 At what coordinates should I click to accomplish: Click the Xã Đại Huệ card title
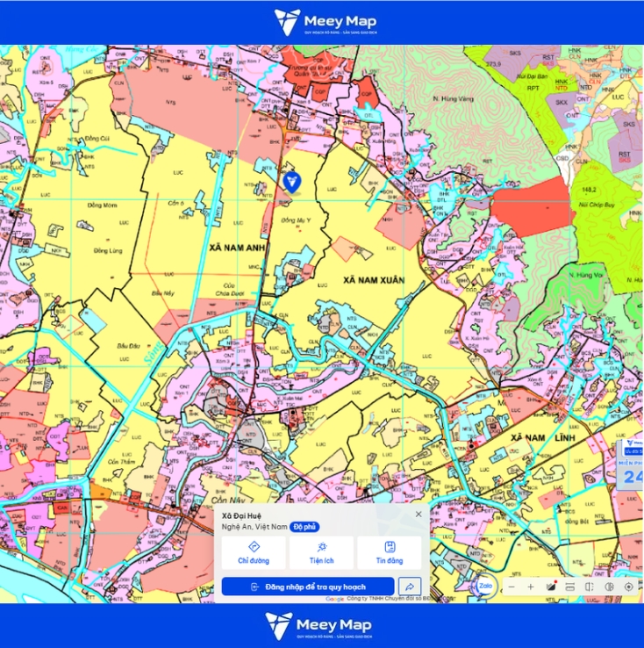click(241, 515)
